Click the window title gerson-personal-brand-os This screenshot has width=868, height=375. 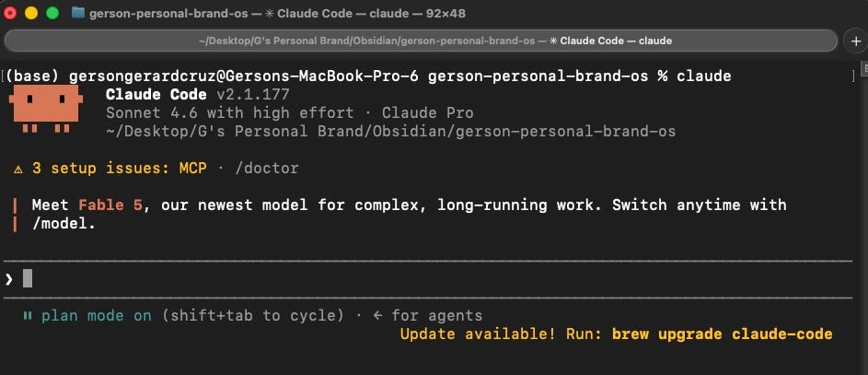pos(168,13)
